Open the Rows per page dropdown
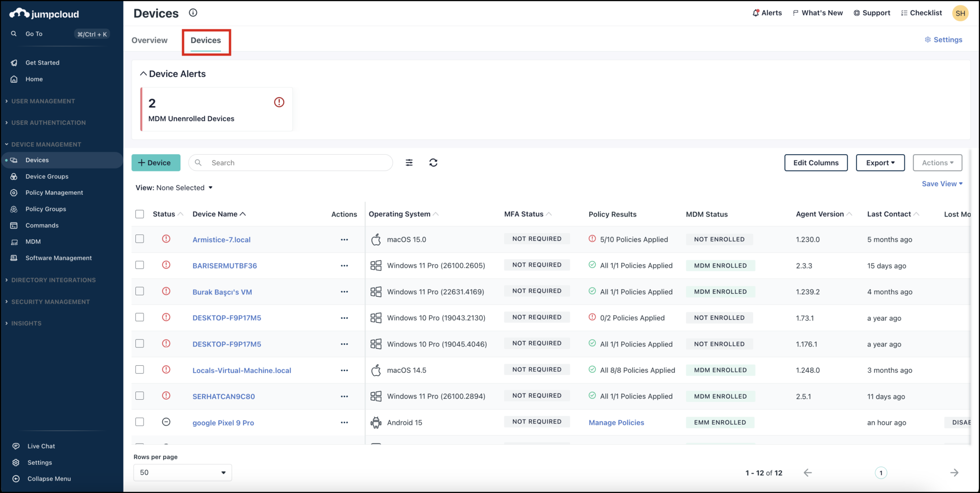 click(182, 472)
